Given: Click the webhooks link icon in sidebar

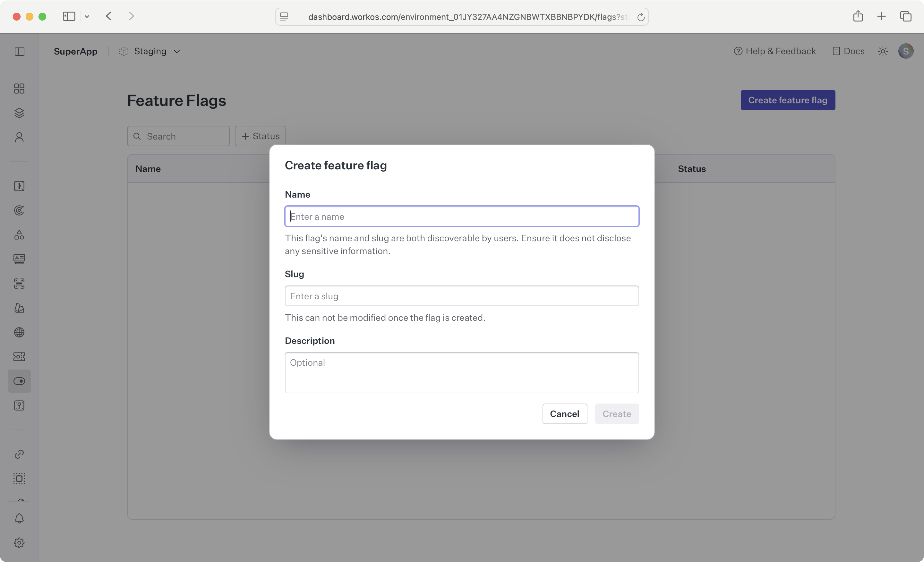Looking at the screenshot, I should pos(19,454).
